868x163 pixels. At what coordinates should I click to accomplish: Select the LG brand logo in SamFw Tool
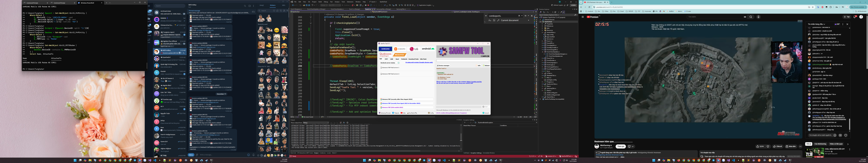pyautogui.click(x=414, y=49)
